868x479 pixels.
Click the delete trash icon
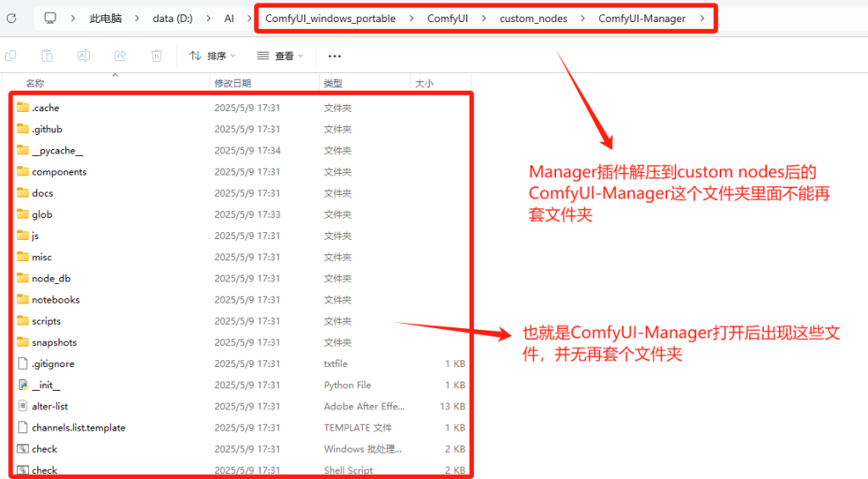157,55
